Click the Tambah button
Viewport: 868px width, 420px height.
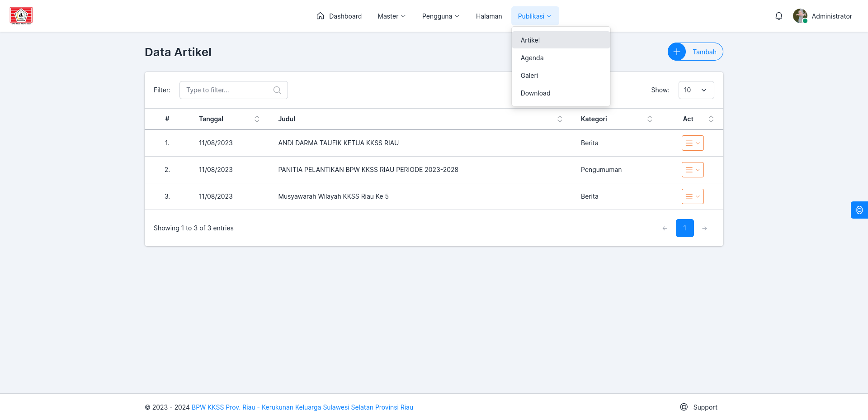tap(695, 52)
